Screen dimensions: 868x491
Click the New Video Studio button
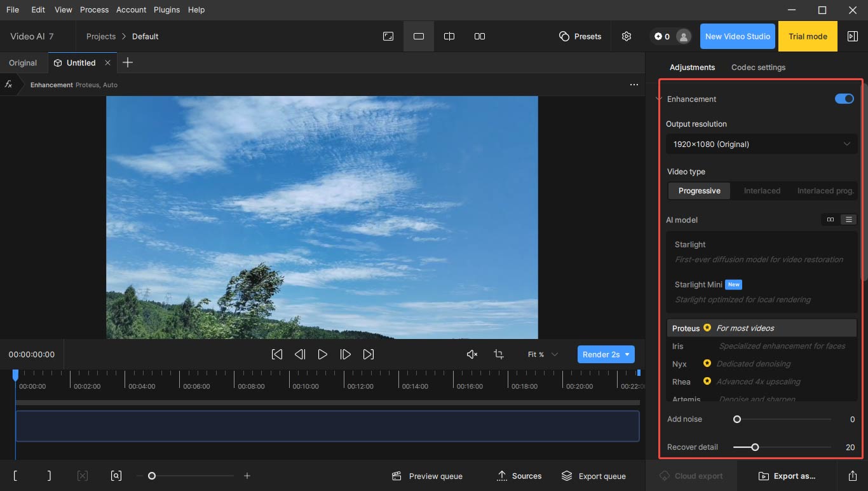click(738, 36)
